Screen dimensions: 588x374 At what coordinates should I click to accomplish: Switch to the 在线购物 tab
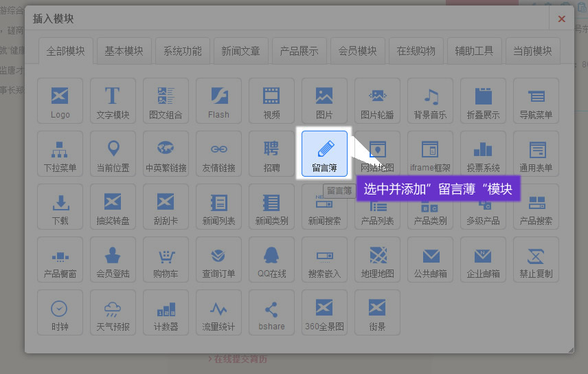click(x=416, y=51)
